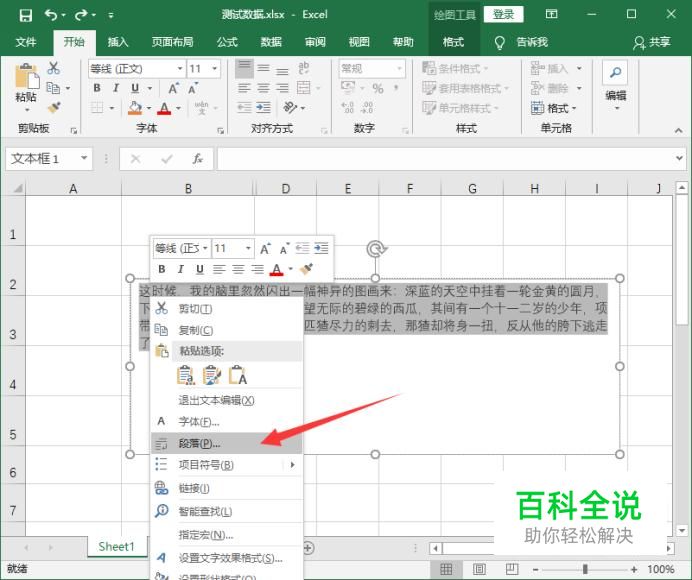Click the Undo arrow in the quick access toolbar

51,15
